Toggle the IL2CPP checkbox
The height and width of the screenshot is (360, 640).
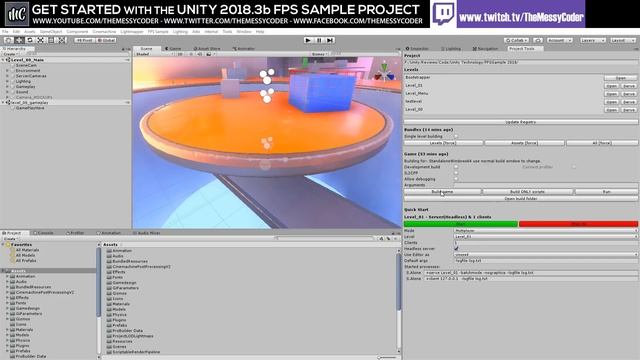point(456,173)
